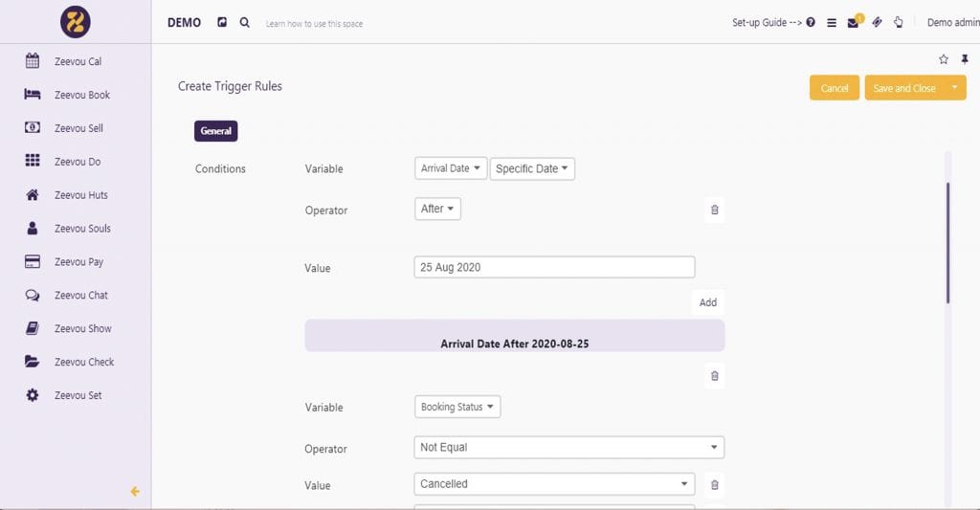Screen dimensions: 980x510
Task: Open Zeevou Chat bubbles icon
Action: [33, 295]
